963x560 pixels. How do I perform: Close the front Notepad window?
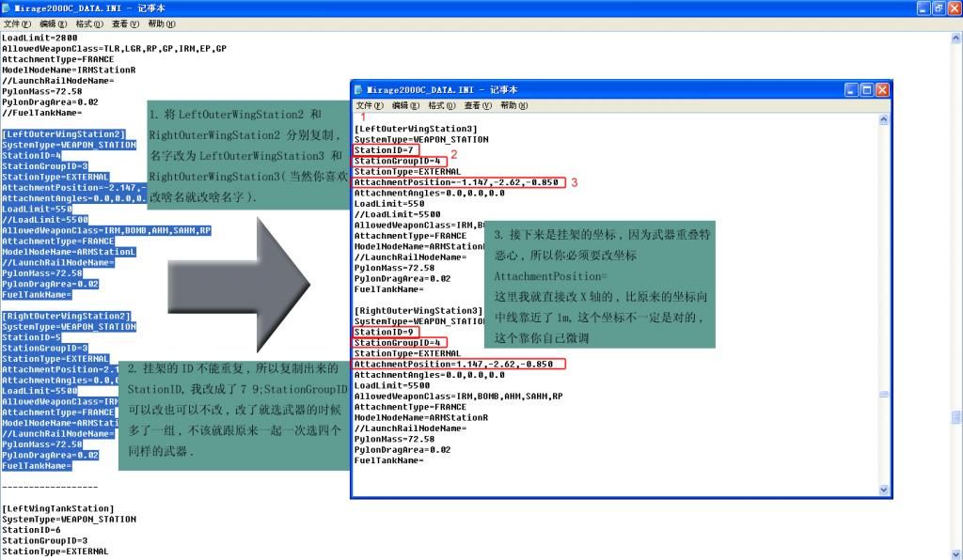point(882,90)
